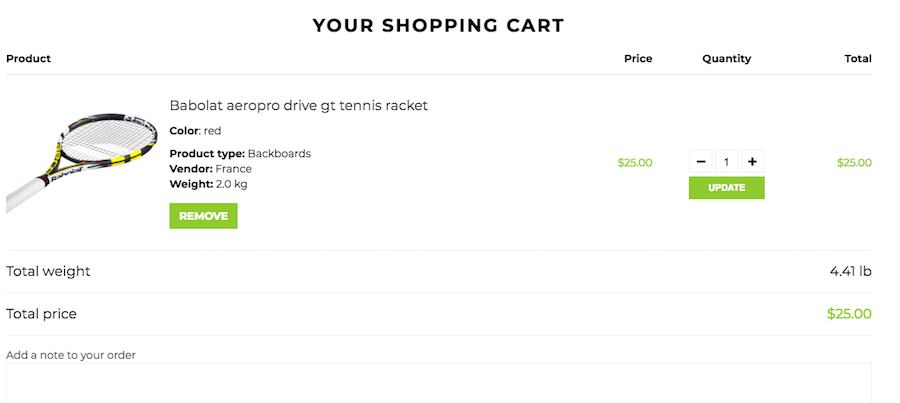Increase quantity with the plus icon
Screen dimensions: 900x403
pyautogui.click(x=752, y=161)
